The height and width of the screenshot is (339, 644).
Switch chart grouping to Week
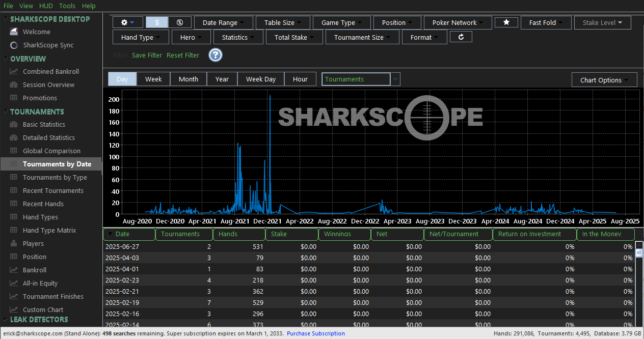[x=153, y=79]
